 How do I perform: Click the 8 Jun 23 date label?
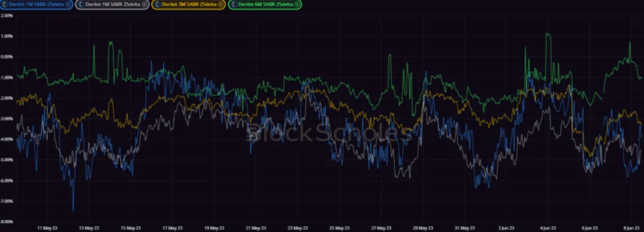[x=632, y=227]
